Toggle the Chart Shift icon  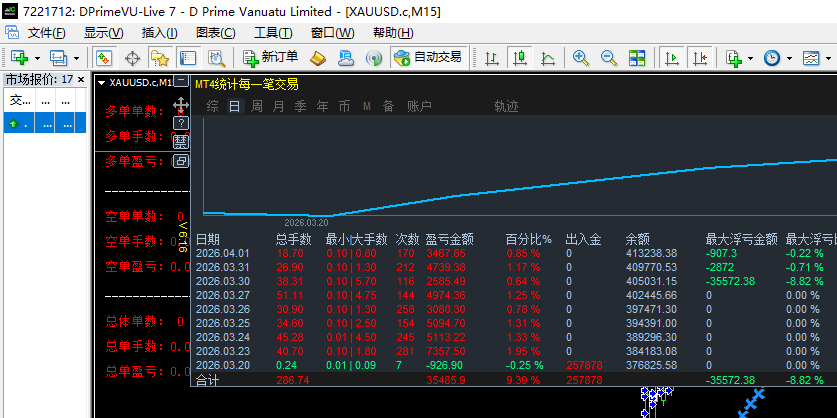[700, 58]
